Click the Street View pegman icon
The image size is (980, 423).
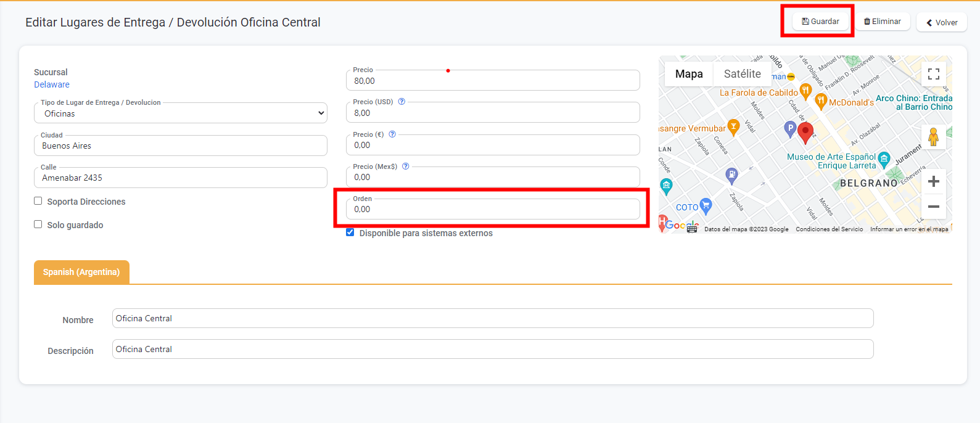point(933,137)
